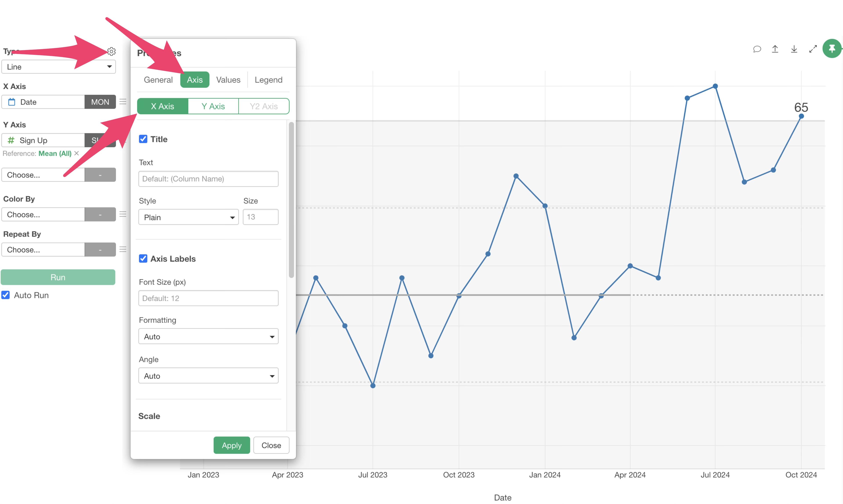This screenshot has height=504, width=843.
Task: Click the title Text input field
Action: coord(208,179)
